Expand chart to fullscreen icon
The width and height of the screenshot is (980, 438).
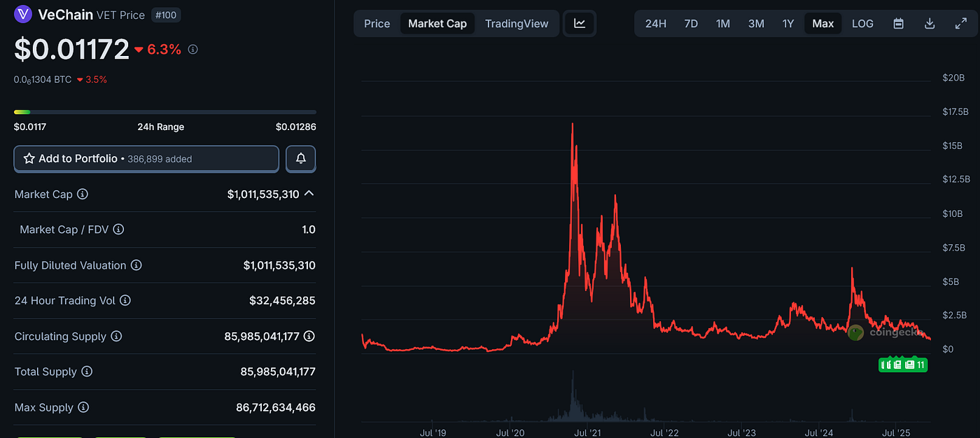click(x=961, y=23)
